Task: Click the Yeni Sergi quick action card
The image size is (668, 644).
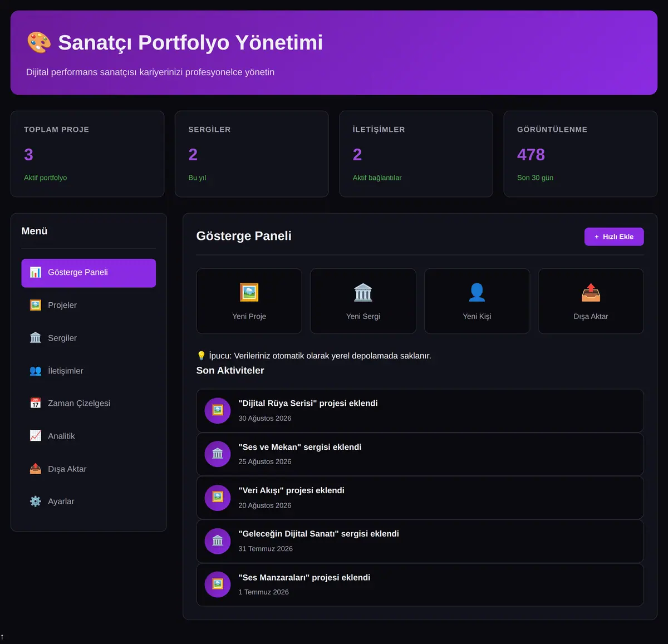Action: 363,301
